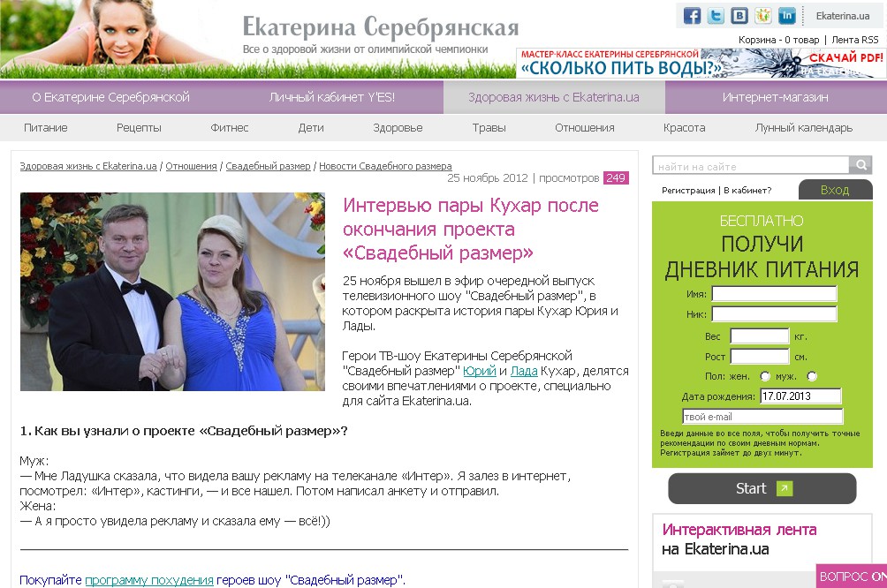Focus the Вес kg input field
Image resolution: width=887 pixels, height=588 pixels.
[x=759, y=335]
